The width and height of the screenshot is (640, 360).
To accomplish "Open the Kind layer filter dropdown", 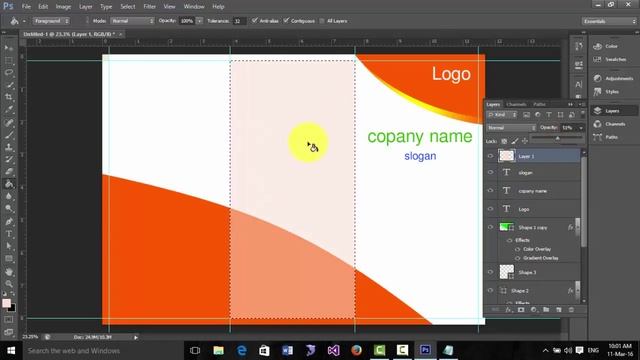I will tap(502, 115).
